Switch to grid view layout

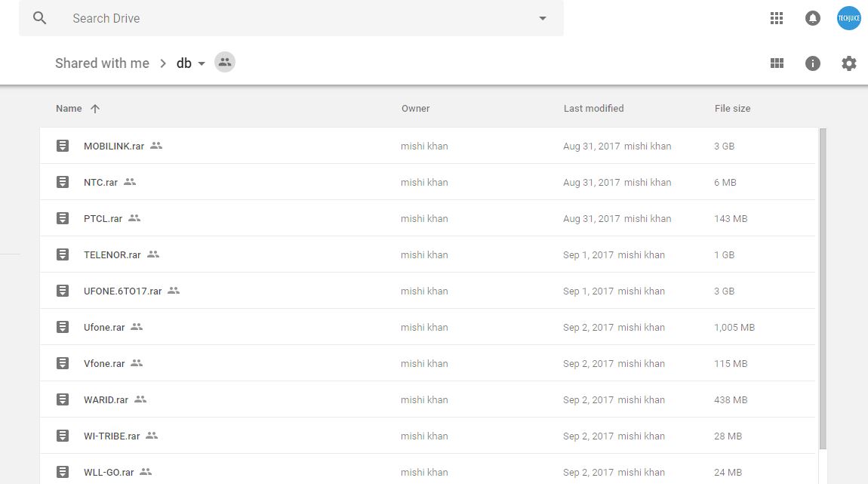(777, 63)
